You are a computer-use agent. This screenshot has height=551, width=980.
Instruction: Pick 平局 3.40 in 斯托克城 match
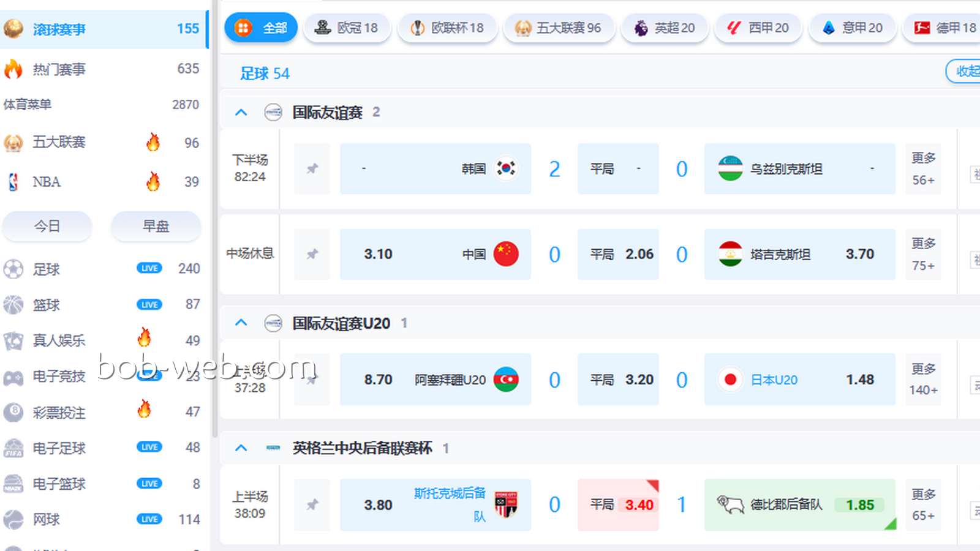pos(618,504)
